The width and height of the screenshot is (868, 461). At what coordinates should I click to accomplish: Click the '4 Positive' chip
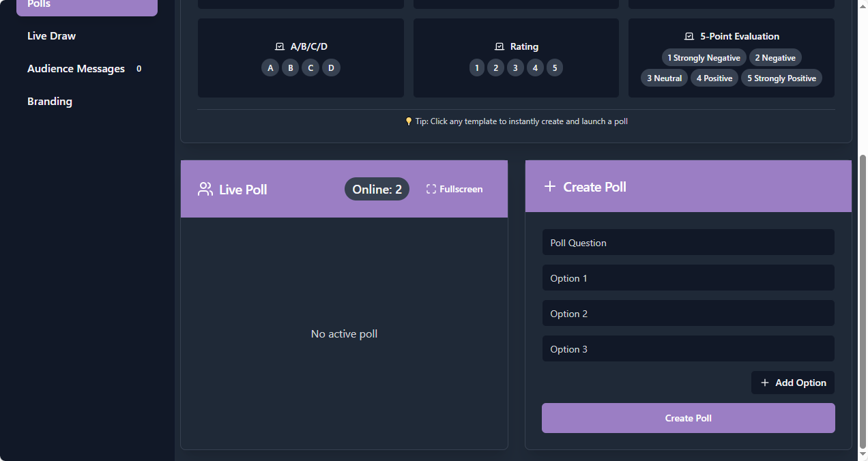tap(714, 78)
